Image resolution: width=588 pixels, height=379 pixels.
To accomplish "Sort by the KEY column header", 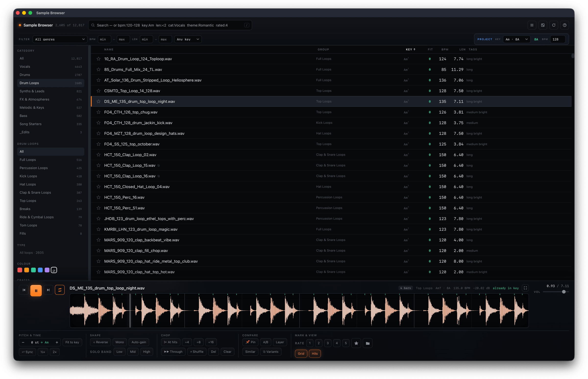I will (x=410, y=50).
